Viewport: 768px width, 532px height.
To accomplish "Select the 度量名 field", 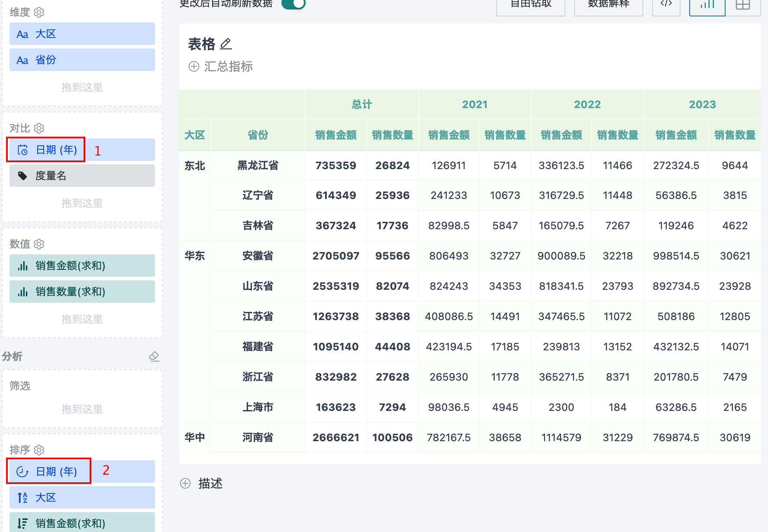I will [x=82, y=176].
